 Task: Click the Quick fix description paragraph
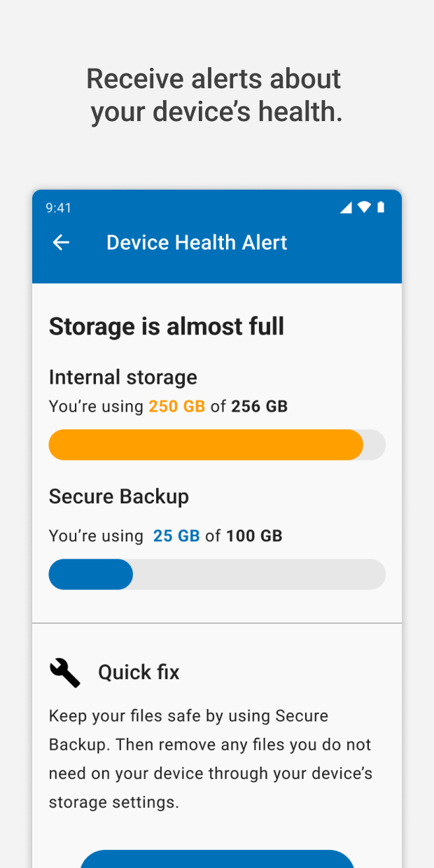click(x=211, y=759)
